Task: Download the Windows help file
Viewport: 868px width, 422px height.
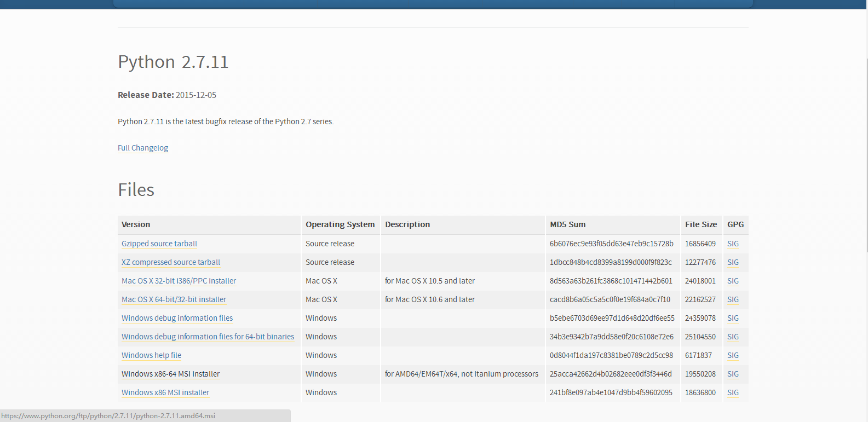Action: point(151,355)
